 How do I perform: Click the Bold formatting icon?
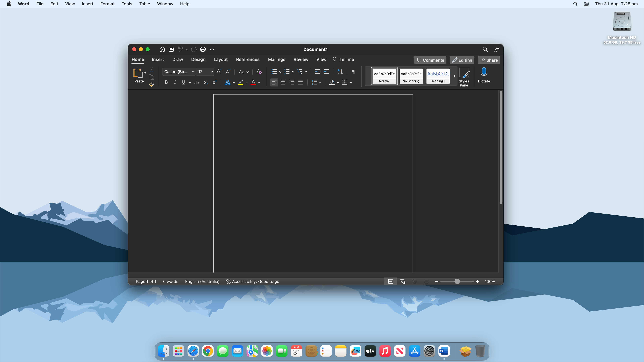coord(166,83)
